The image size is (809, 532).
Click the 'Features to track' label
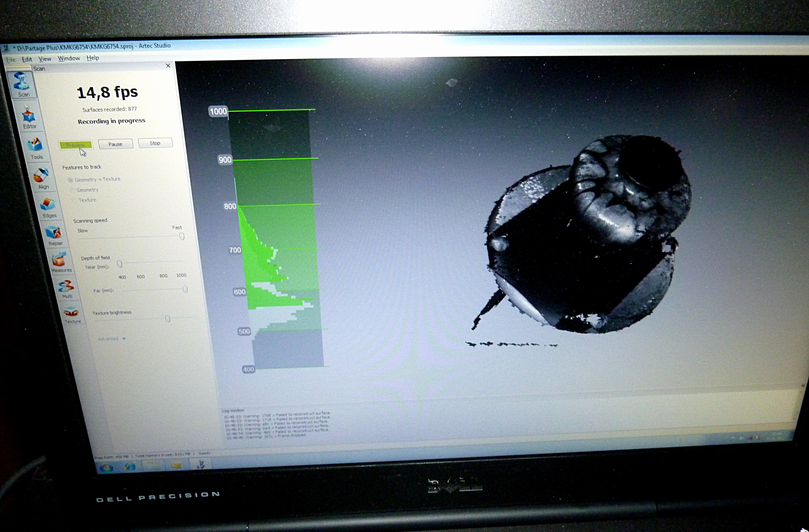(81, 167)
